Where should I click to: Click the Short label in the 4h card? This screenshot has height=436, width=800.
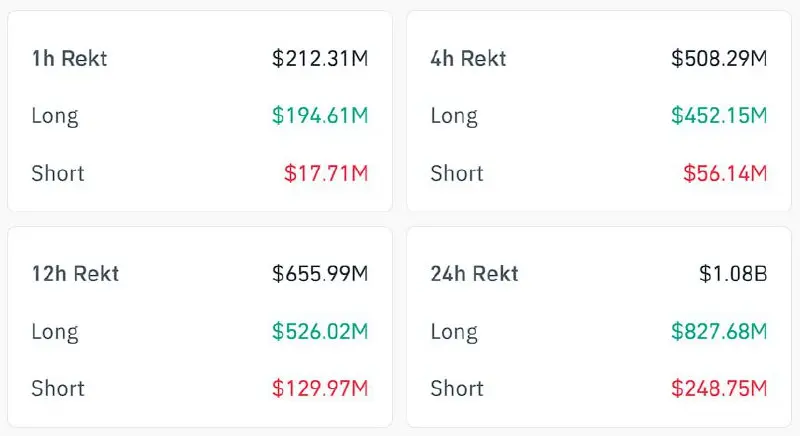[457, 173]
